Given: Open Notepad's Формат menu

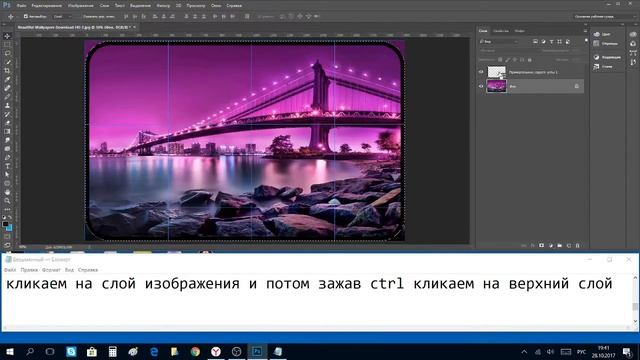Looking at the screenshot, I should pos(51,270).
